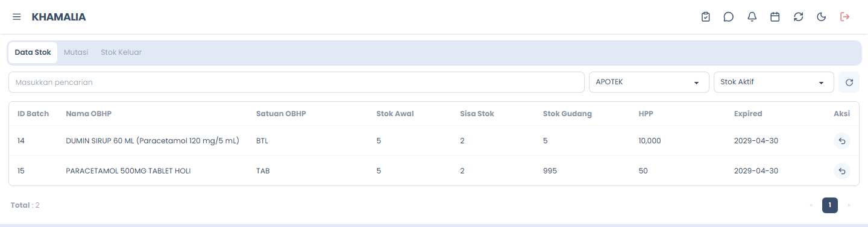Click expiry date of DUMIN SIRUP row
The height and width of the screenshot is (227, 868).
tap(756, 141)
